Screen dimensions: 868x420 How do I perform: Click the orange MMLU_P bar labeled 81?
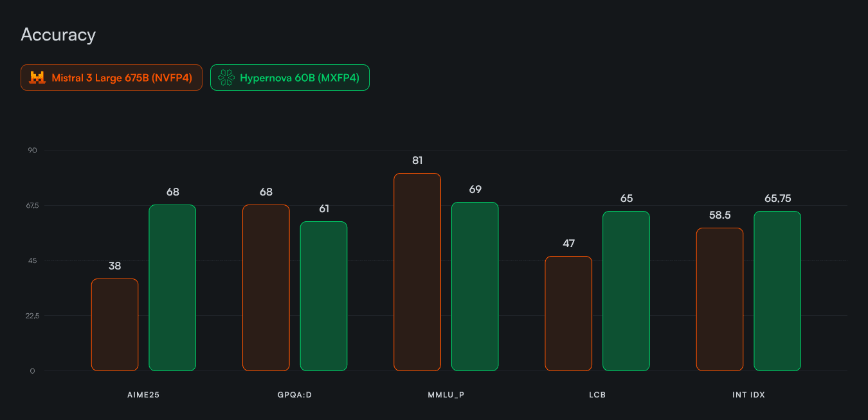(x=417, y=272)
